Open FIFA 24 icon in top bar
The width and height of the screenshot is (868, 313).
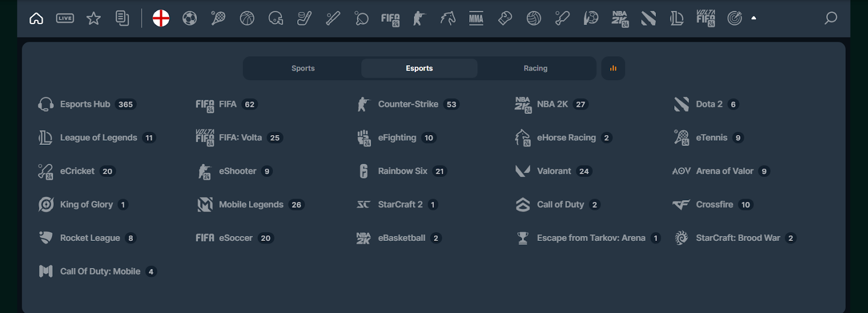(391, 20)
